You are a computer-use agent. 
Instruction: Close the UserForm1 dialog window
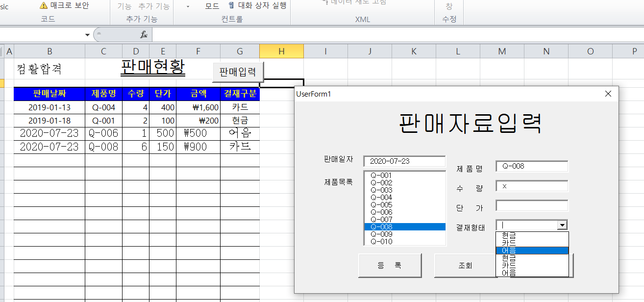[x=608, y=94]
